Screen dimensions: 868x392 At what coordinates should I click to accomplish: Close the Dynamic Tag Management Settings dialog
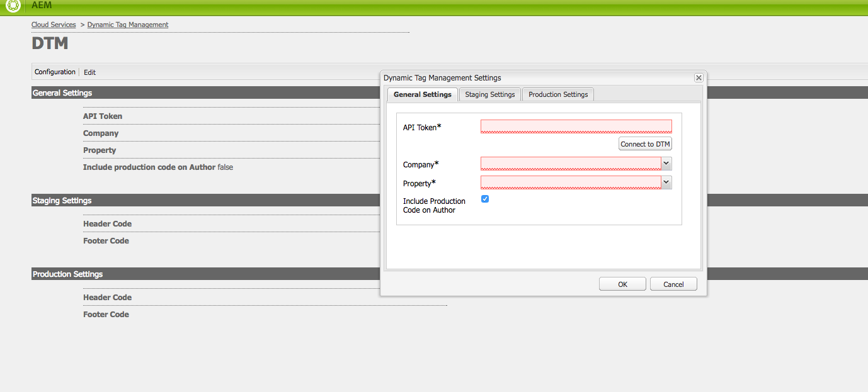699,77
